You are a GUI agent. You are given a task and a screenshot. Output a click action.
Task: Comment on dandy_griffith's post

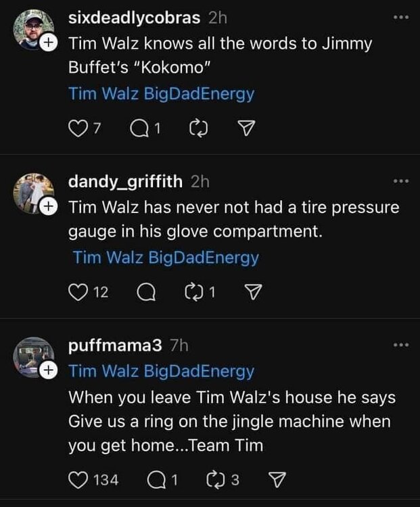pos(143,292)
